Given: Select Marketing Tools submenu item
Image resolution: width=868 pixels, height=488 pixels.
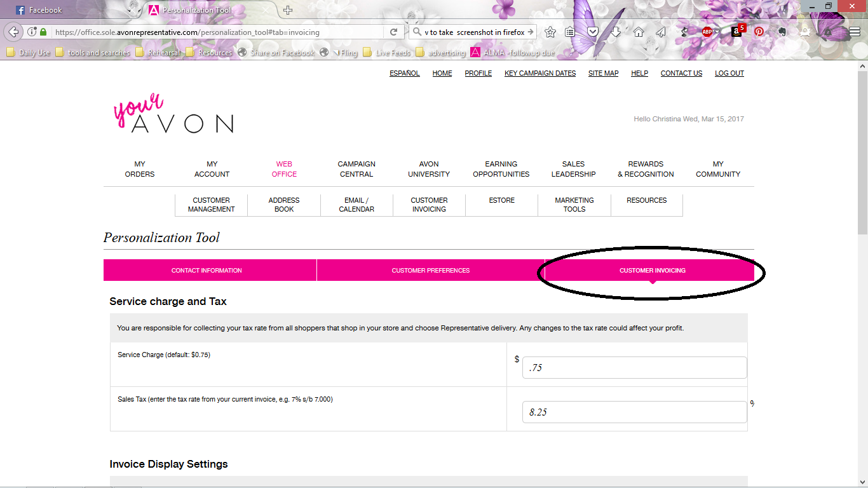Looking at the screenshot, I should pyautogui.click(x=574, y=205).
